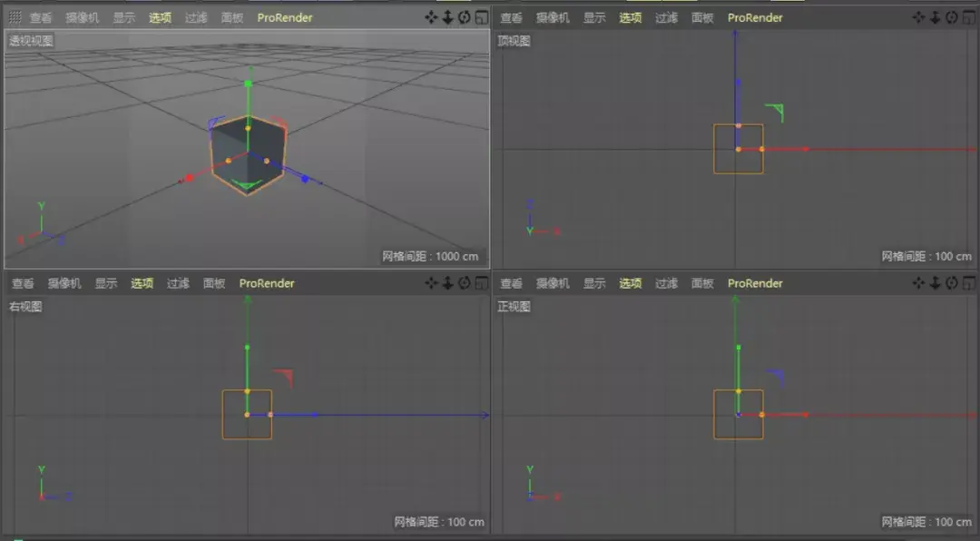Image resolution: width=980 pixels, height=541 pixels.
Task: Open the 查看 menu in the right view (右视图)
Action: 23,283
